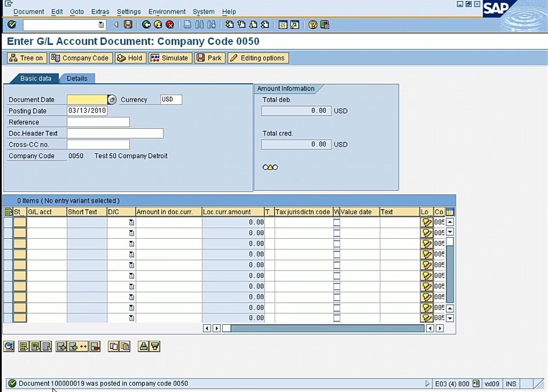Click the Insert Row icon below table

pos(61,346)
